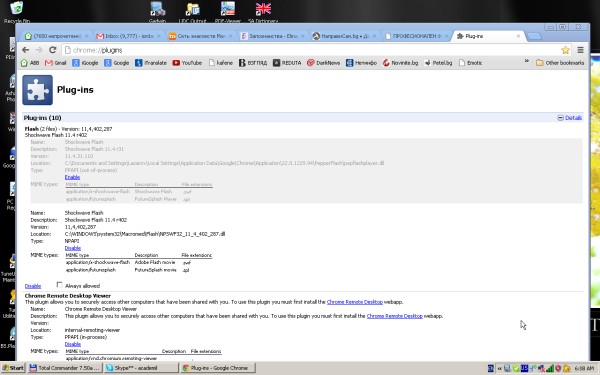Click 'Adobe Flash movie' description cell

pos(155,262)
